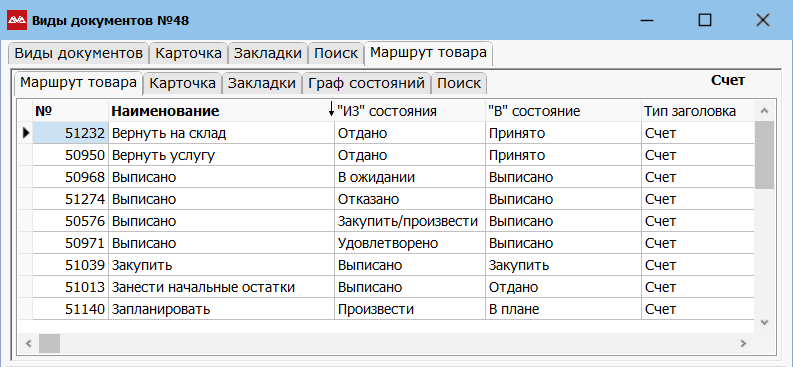793x367 pixels.
Task: Click the current row indicator triangle
Action: (26, 133)
